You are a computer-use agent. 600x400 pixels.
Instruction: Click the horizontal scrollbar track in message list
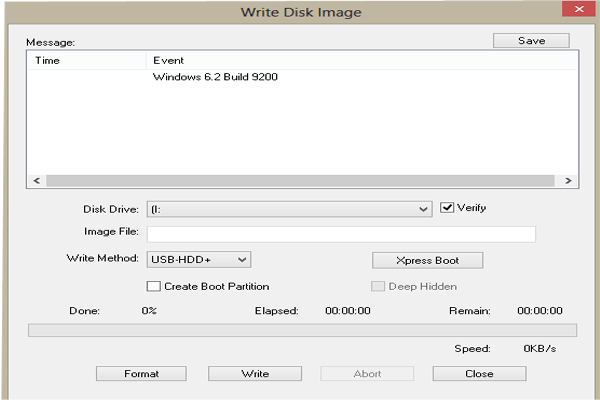[x=300, y=181]
